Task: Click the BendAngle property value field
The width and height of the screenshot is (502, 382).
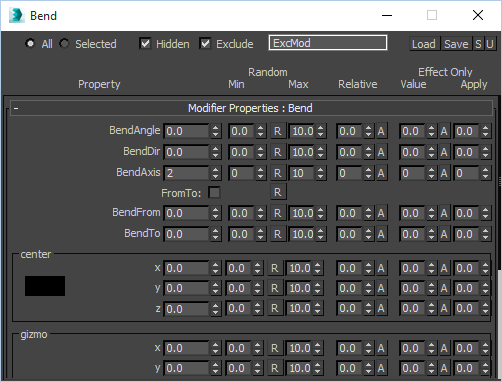Action: (x=187, y=131)
